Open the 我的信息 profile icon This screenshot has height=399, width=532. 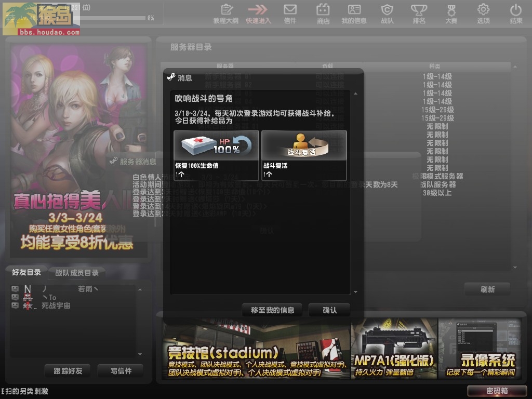pos(354,14)
